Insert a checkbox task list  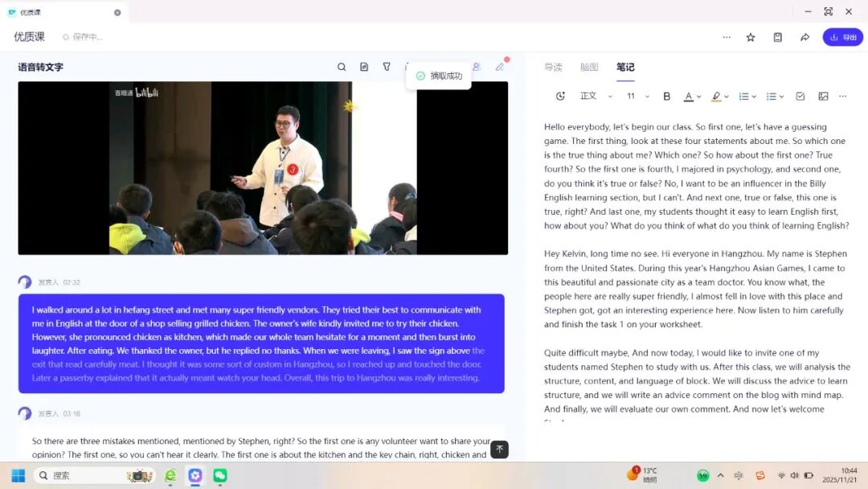click(x=800, y=96)
